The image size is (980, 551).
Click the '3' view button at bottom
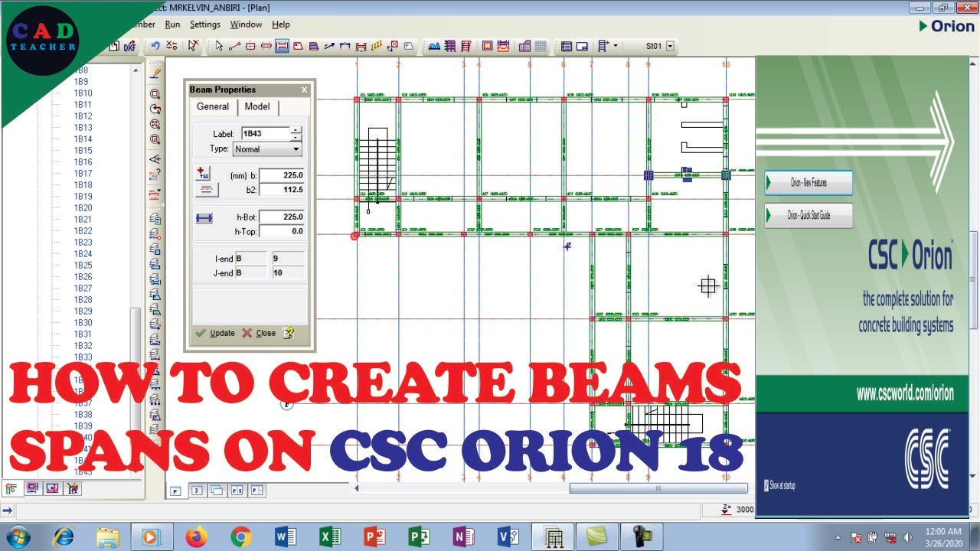point(197,491)
